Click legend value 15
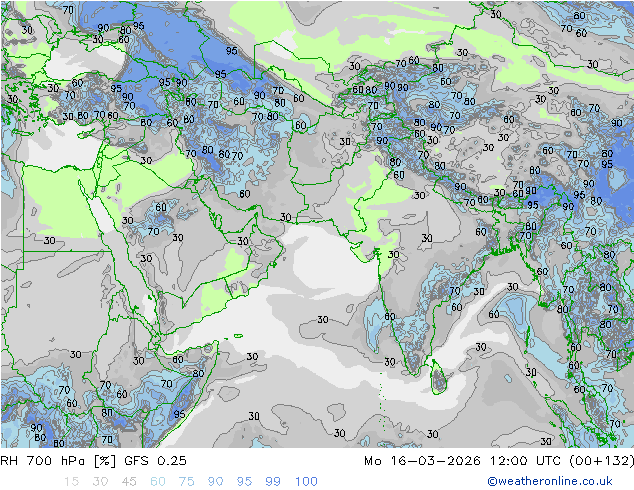This screenshot has height=490, width=634. click(x=71, y=481)
